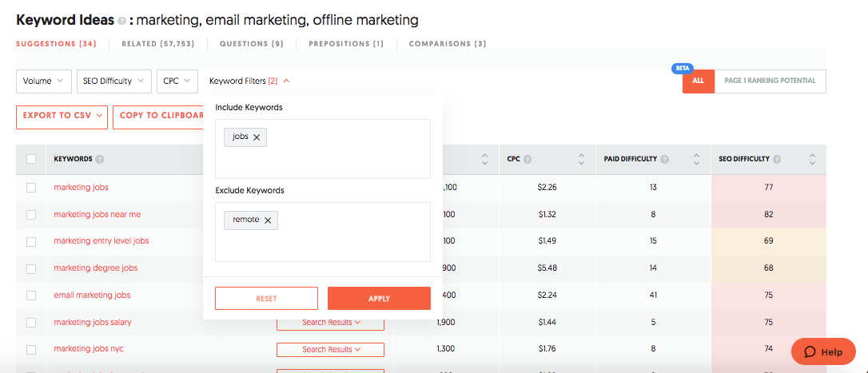
Task: Remove the 'remote' exclude keyword tag
Action: (268, 220)
